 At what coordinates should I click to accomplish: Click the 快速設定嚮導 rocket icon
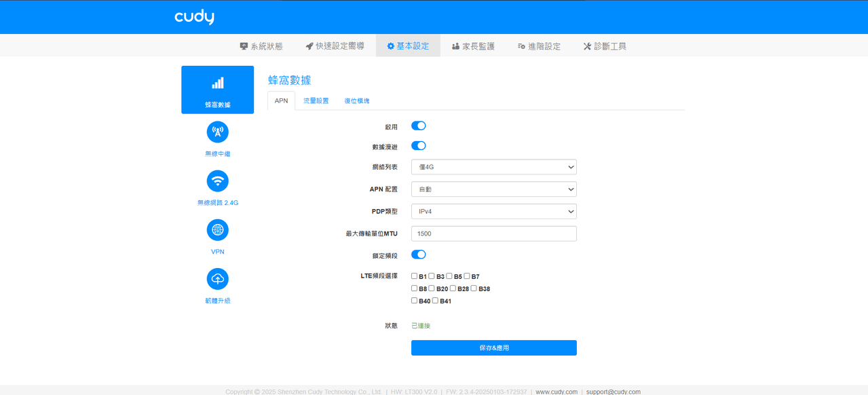[x=309, y=46]
